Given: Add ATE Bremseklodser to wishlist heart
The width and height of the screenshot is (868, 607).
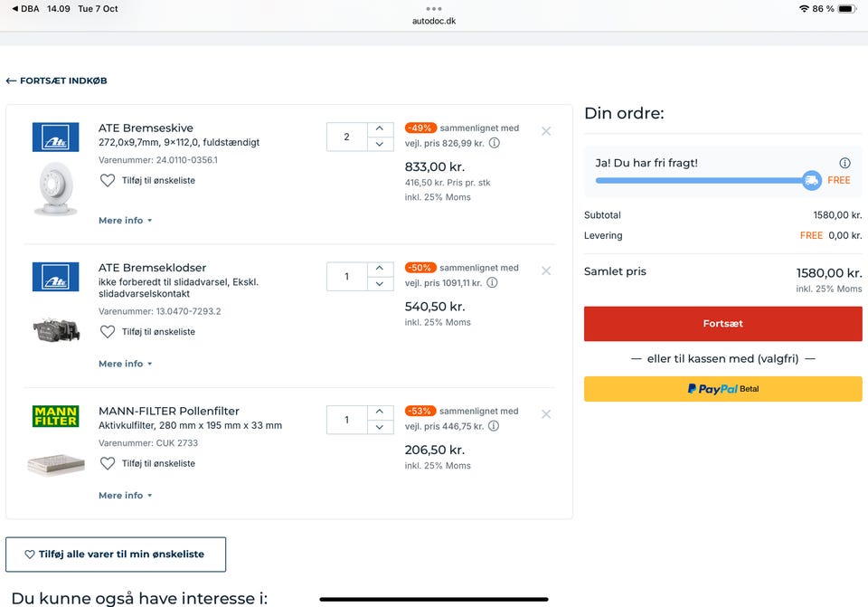Looking at the screenshot, I should pyautogui.click(x=108, y=332).
